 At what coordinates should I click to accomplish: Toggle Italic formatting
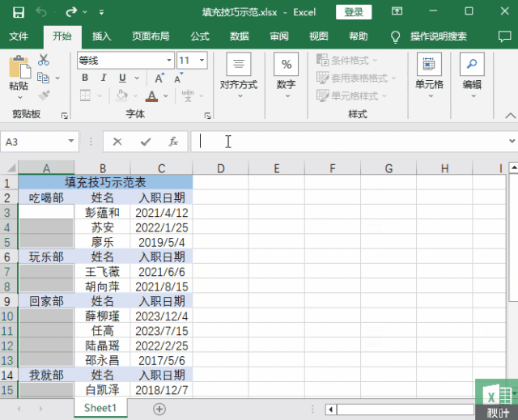(x=104, y=78)
